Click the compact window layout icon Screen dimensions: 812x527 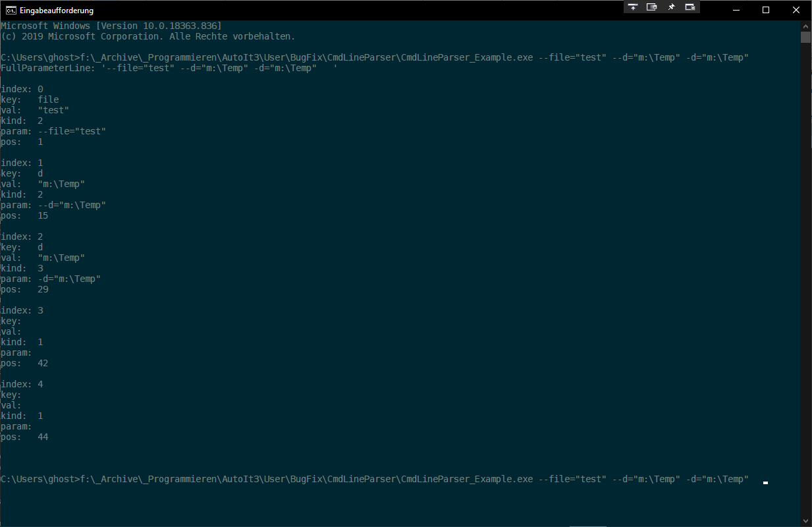(x=652, y=7)
